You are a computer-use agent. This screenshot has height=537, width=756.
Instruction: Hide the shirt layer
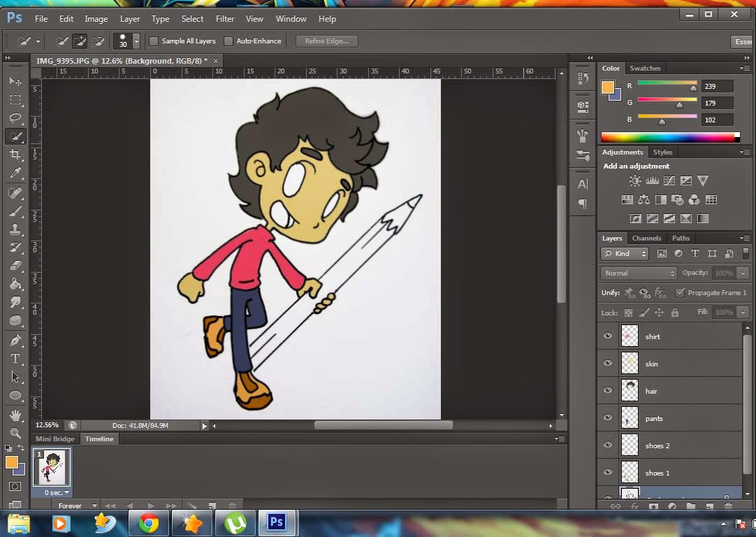click(x=608, y=336)
